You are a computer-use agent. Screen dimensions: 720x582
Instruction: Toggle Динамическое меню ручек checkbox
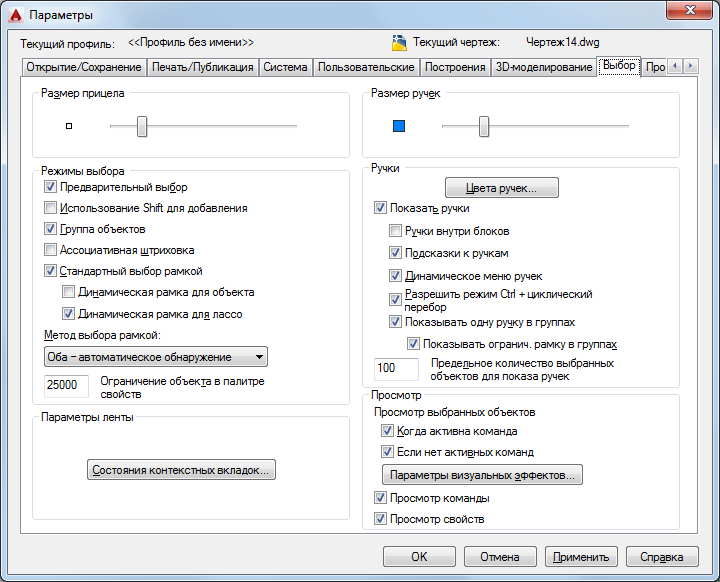coord(395,276)
